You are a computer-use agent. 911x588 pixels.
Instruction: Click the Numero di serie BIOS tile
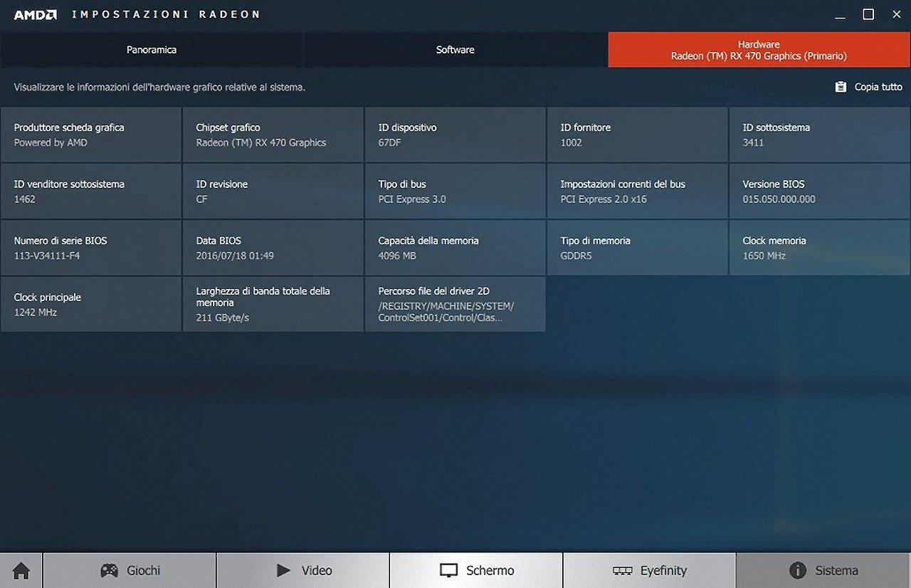pos(91,248)
